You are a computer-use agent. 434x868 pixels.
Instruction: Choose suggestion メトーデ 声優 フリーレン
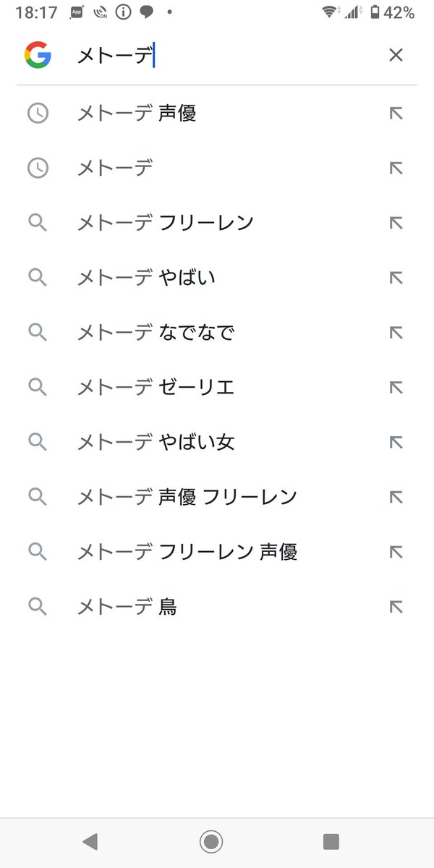point(187,497)
